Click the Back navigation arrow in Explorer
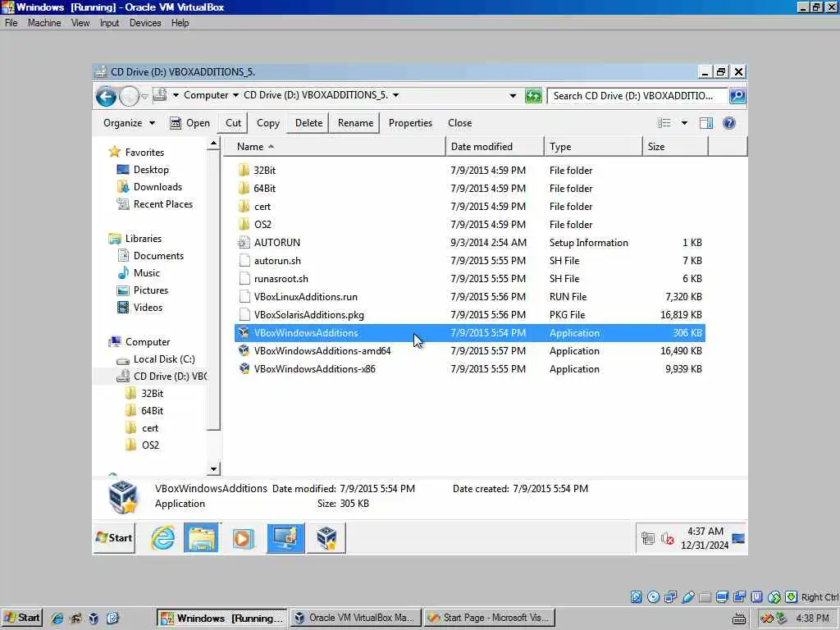This screenshot has height=630, width=840. (x=106, y=97)
